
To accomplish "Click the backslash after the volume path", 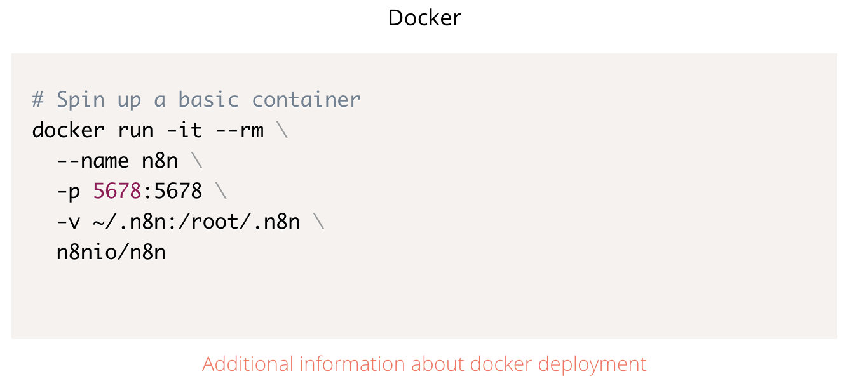I will [318, 222].
